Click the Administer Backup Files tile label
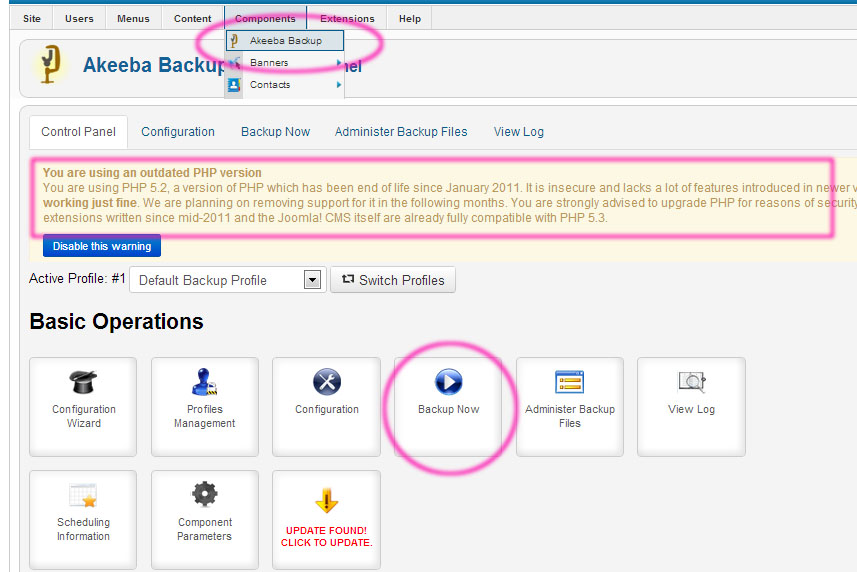The height and width of the screenshot is (572, 857). [570, 416]
